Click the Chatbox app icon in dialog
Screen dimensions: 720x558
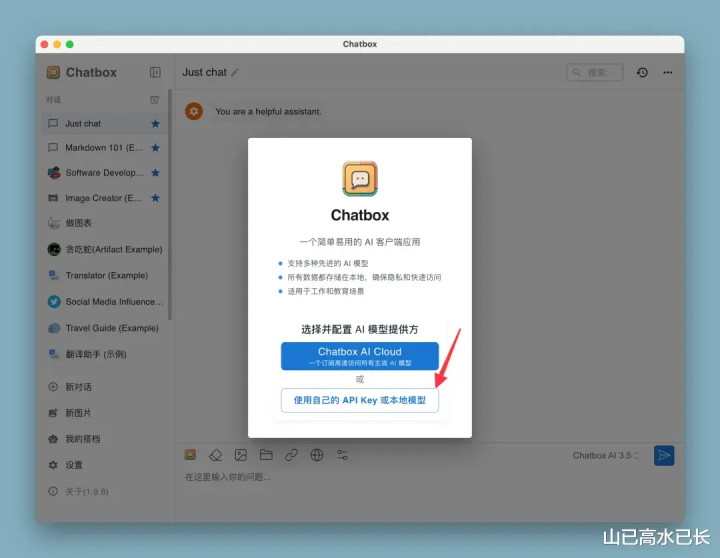click(360, 179)
